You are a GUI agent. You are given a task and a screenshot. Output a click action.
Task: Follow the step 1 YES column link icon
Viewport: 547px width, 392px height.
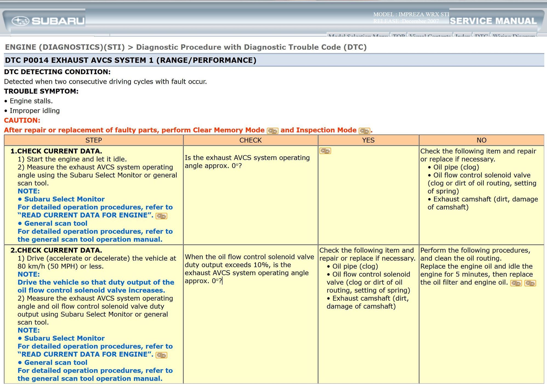(325, 151)
